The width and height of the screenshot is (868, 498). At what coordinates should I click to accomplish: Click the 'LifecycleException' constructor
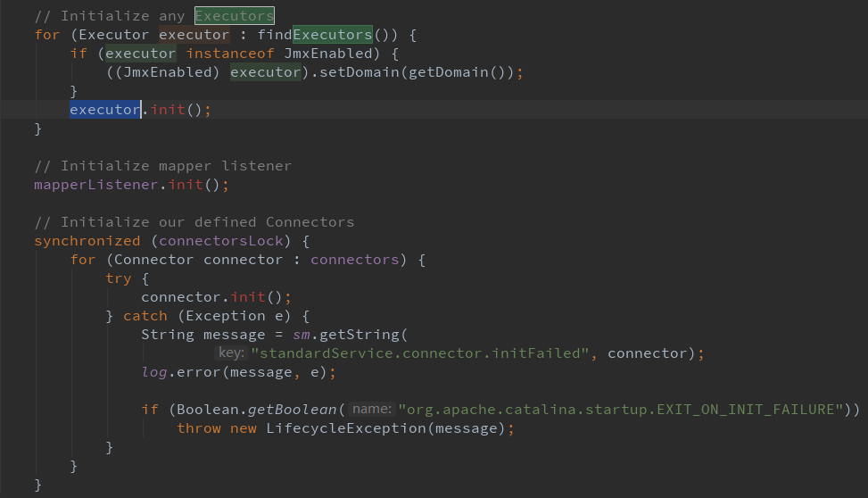pyautogui.click(x=346, y=428)
